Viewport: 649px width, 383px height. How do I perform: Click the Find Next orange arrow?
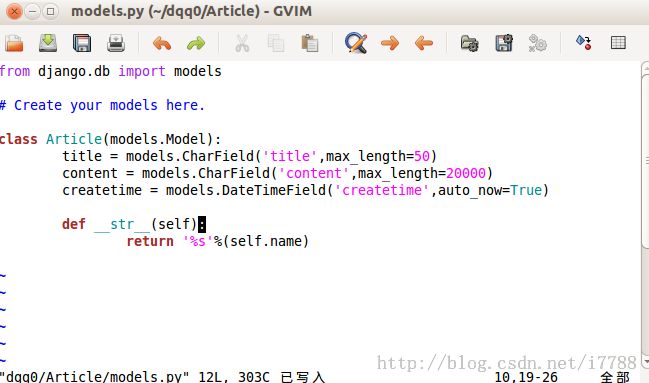(x=389, y=43)
